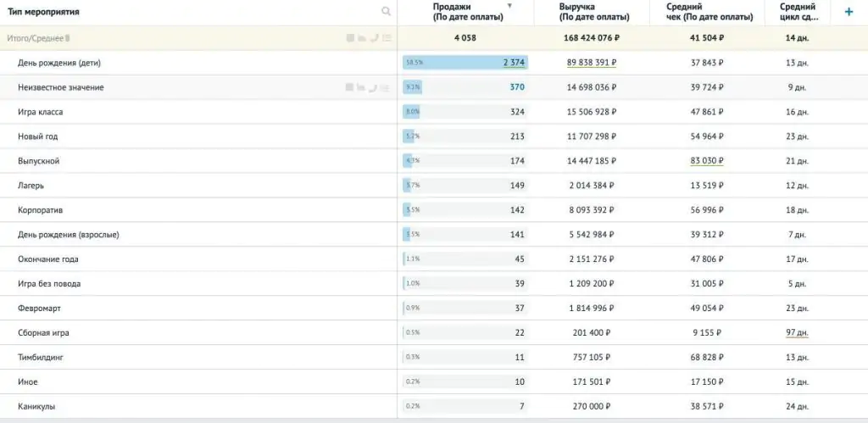Click revenue 14 447 185 ₽ for 'Выпускной'
868x423 pixels.
click(x=591, y=161)
